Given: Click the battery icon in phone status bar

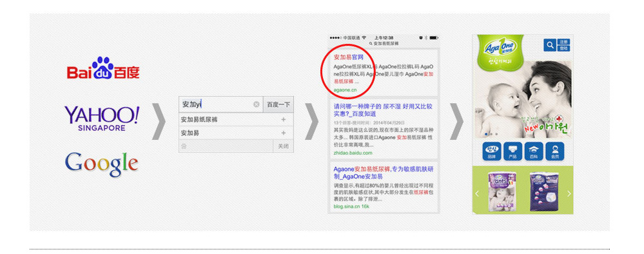Looking at the screenshot, I should tap(434, 37).
